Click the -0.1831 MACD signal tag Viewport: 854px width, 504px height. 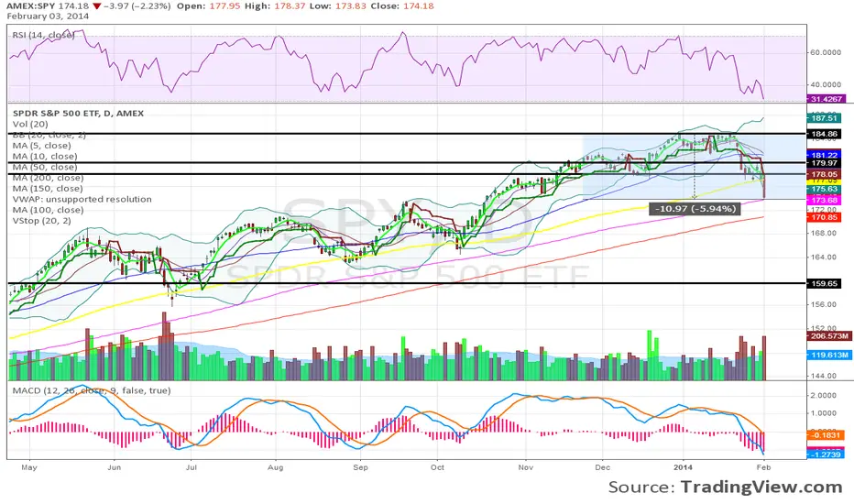click(826, 435)
